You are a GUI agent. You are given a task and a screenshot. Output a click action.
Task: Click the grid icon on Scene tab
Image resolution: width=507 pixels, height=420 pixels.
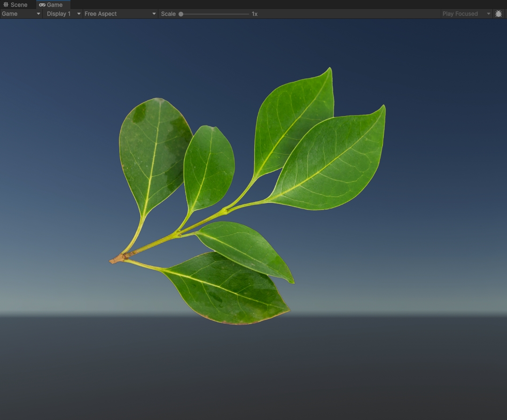pyautogui.click(x=6, y=5)
